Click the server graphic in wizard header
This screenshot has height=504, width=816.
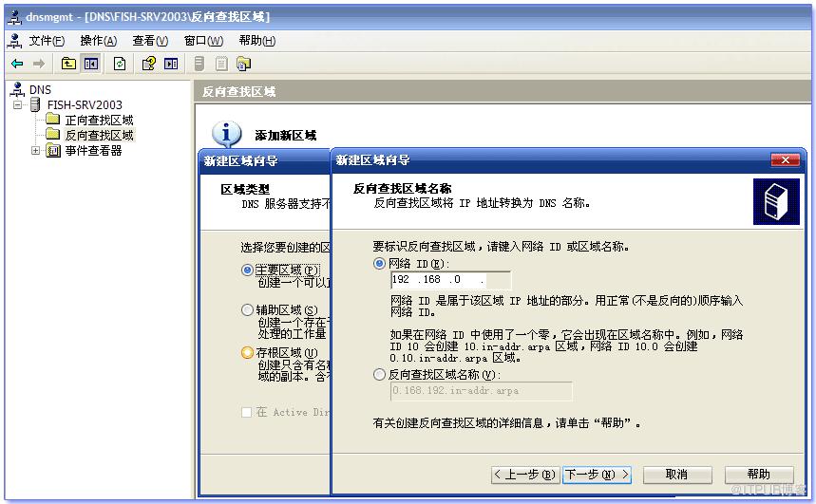click(x=776, y=202)
